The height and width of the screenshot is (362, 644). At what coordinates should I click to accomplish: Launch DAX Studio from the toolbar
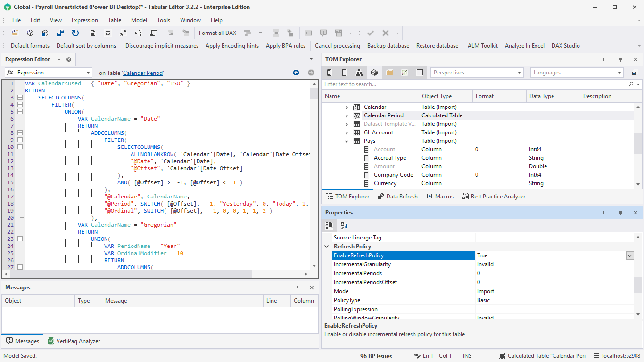tap(566, 46)
